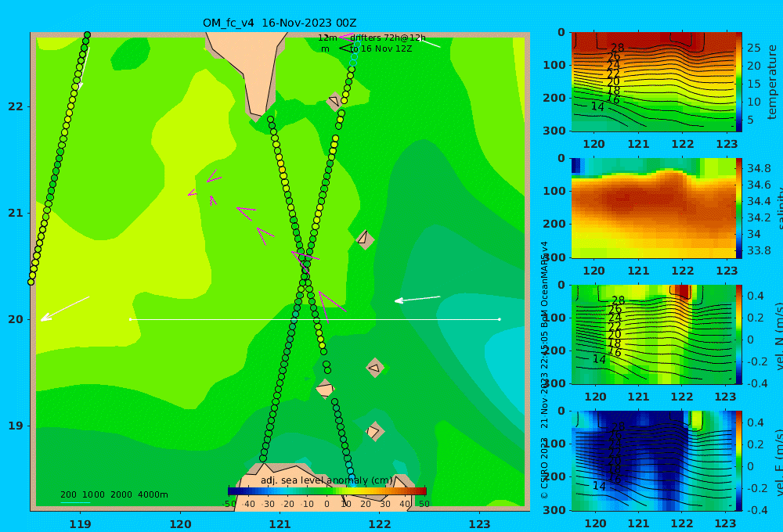The height and width of the screenshot is (532, 783).
Task: Click the cyan circles near the top legend
Action: pyautogui.click(x=355, y=56)
